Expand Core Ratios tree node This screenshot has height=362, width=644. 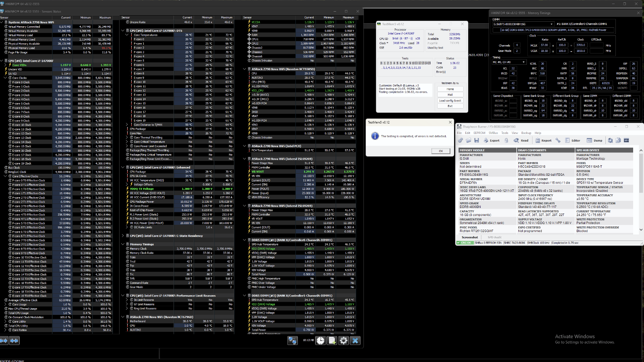pyautogui.click(x=5, y=330)
